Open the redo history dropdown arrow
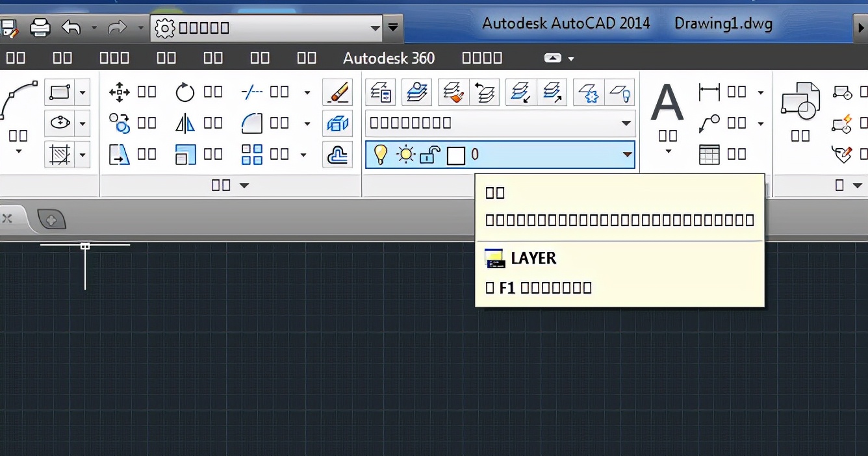 pyautogui.click(x=141, y=28)
